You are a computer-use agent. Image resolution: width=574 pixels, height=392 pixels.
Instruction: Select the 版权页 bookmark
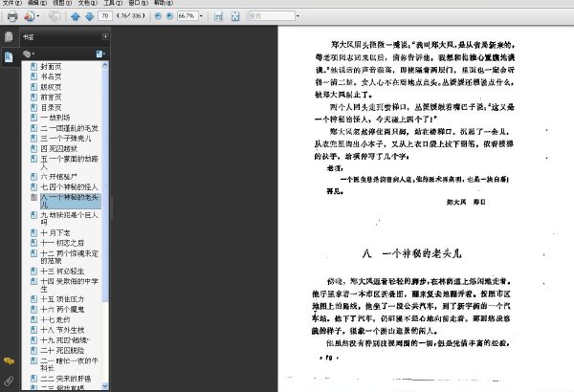[x=51, y=87]
